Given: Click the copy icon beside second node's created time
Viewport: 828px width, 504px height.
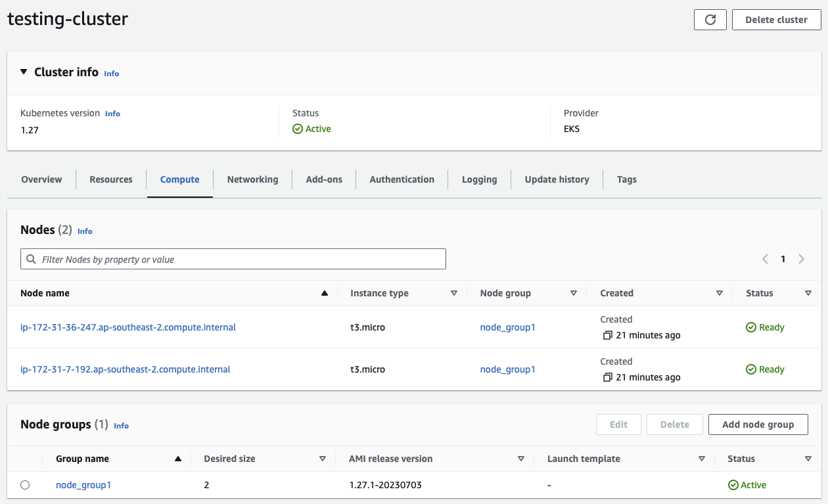Looking at the screenshot, I should pos(607,378).
